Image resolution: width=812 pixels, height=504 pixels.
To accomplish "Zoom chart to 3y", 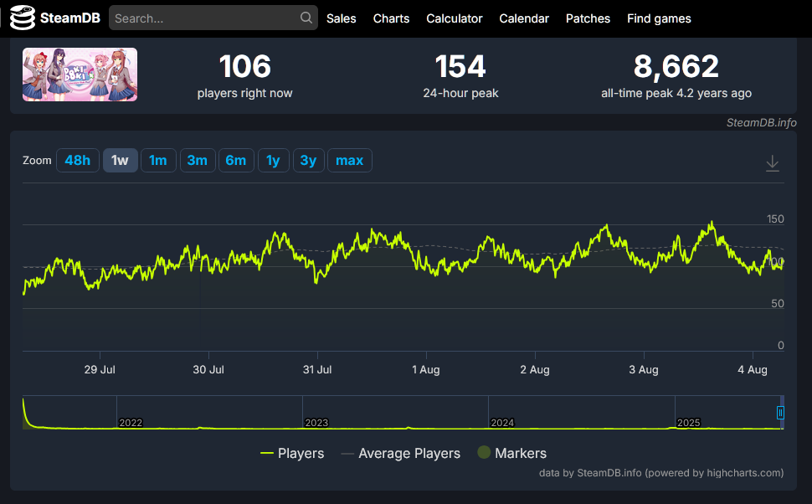I will [x=309, y=161].
